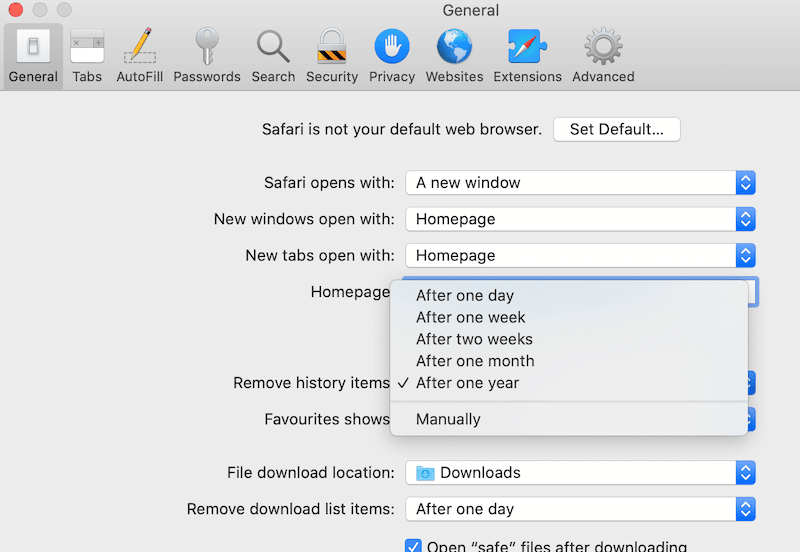Select Manually in the history menu
800x552 pixels.
pos(448,419)
